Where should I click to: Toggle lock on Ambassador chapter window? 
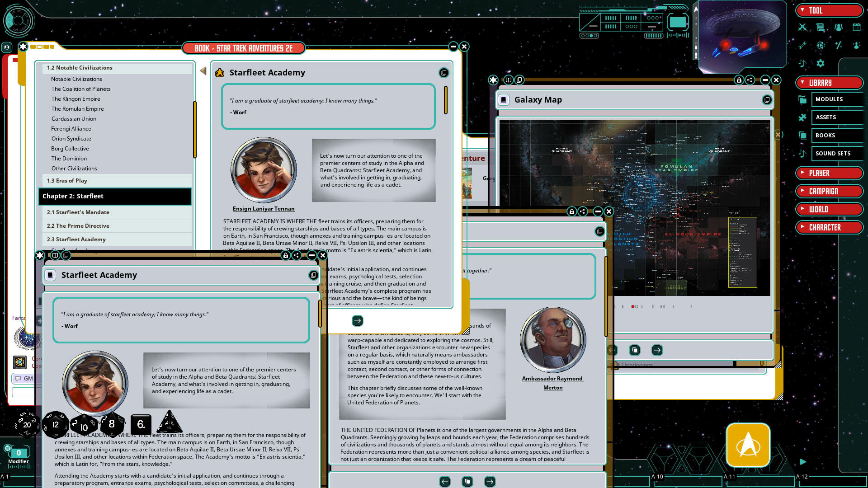tap(571, 211)
